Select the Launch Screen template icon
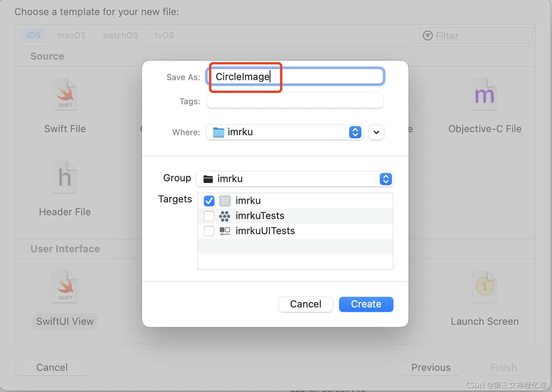The image size is (552, 392). pyautogui.click(x=485, y=287)
